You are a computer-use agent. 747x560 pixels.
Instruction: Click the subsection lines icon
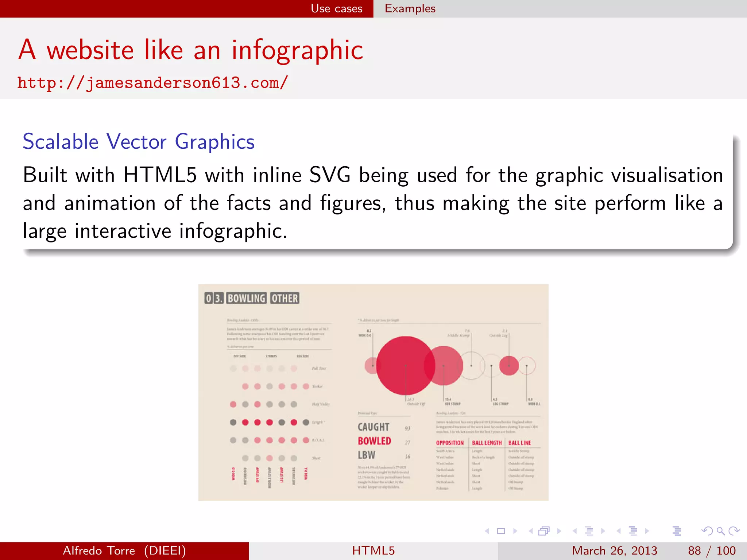pyautogui.click(x=589, y=531)
